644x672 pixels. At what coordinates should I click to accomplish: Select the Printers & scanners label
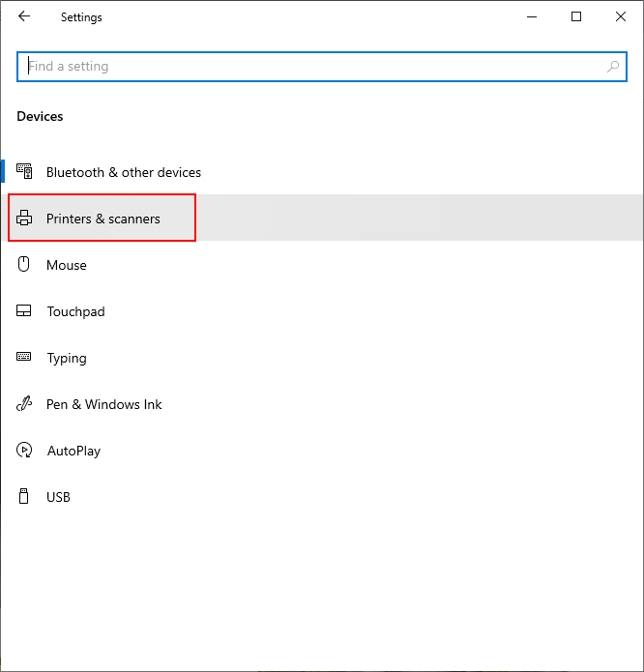(103, 219)
